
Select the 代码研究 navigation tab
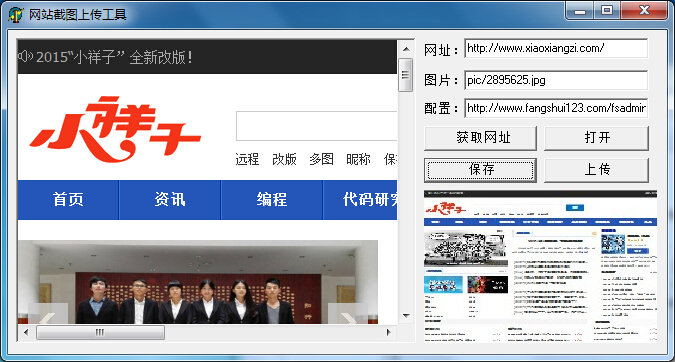click(x=360, y=200)
